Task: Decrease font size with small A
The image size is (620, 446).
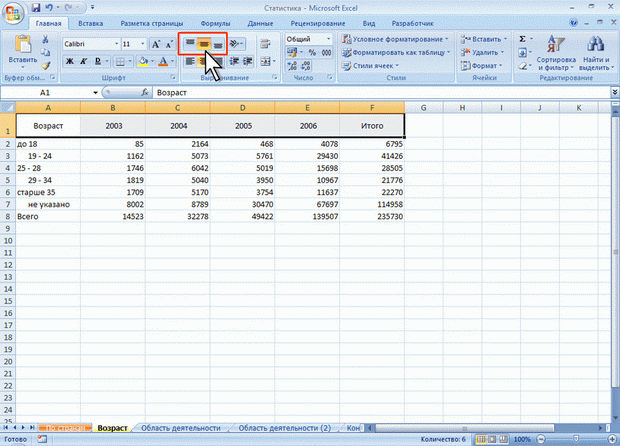Action: click(169, 44)
